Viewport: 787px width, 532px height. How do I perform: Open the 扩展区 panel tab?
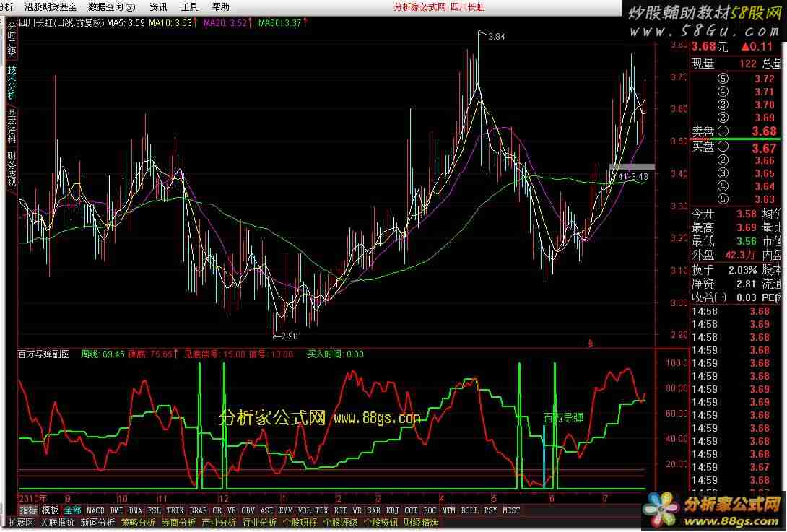pyautogui.click(x=21, y=523)
